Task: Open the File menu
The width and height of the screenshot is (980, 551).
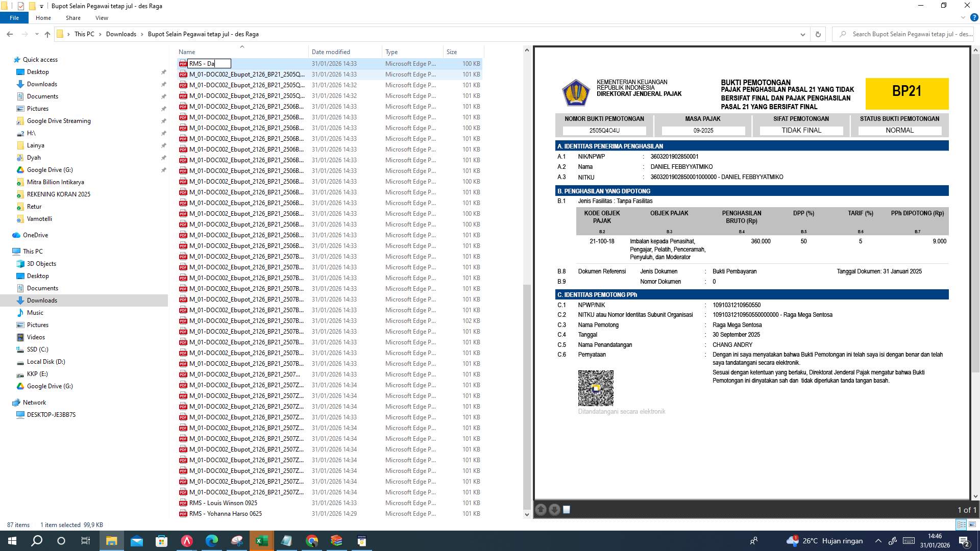Action: coord(14,17)
